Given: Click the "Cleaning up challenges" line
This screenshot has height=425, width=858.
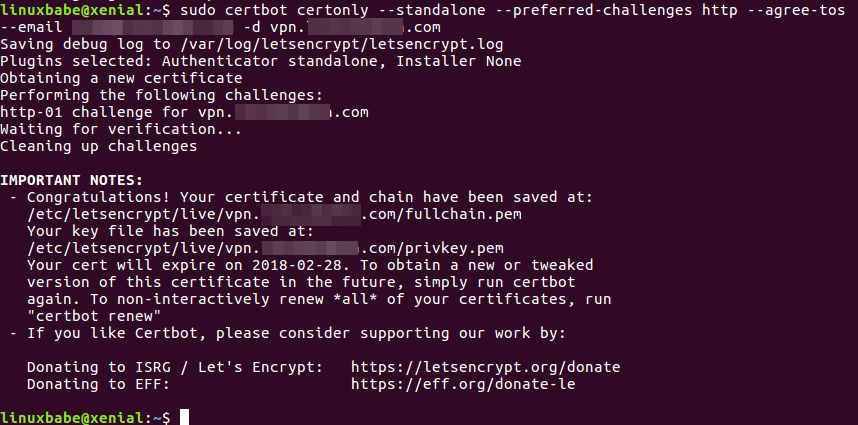Looking at the screenshot, I should tap(98, 146).
